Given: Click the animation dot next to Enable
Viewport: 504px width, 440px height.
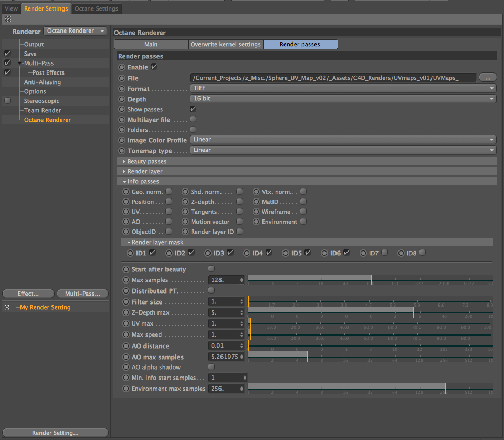Looking at the screenshot, I should [x=122, y=67].
